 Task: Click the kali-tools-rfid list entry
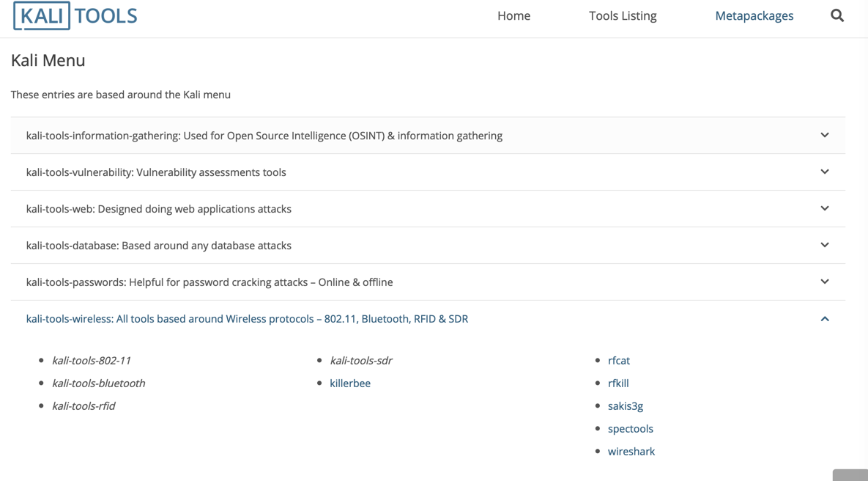(84, 406)
